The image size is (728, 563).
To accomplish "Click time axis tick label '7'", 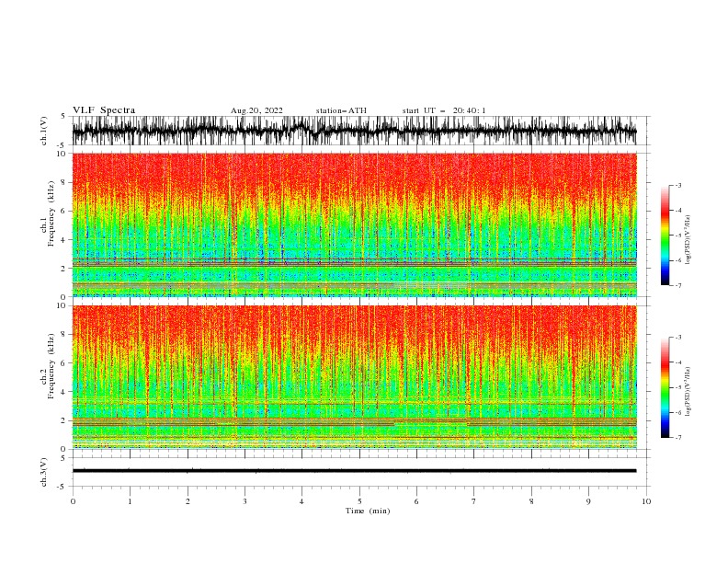I will pyautogui.click(x=474, y=501).
